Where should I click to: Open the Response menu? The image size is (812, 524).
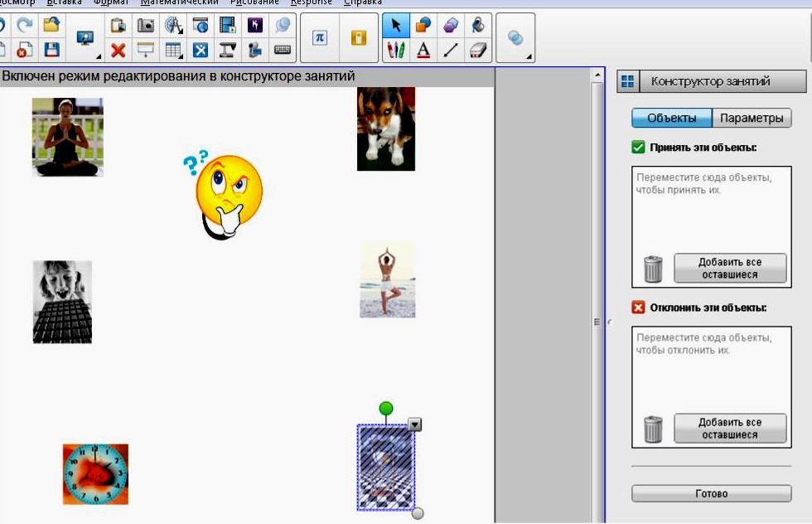click(312, 2)
